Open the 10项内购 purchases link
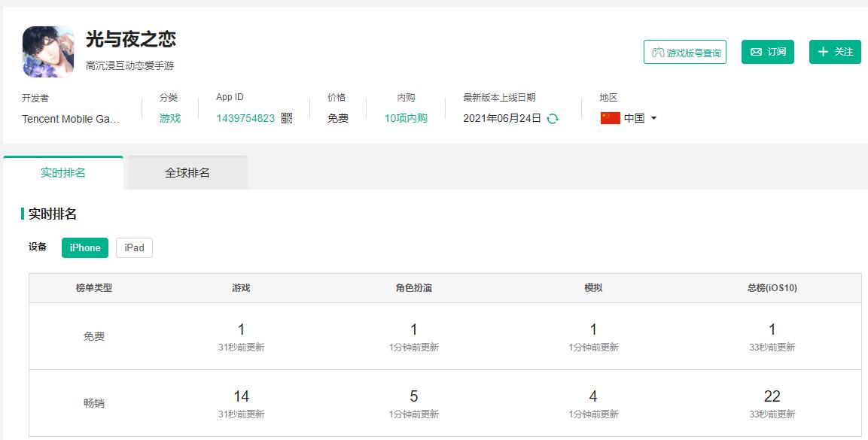Screen dimensions: 868x440 pos(404,118)
